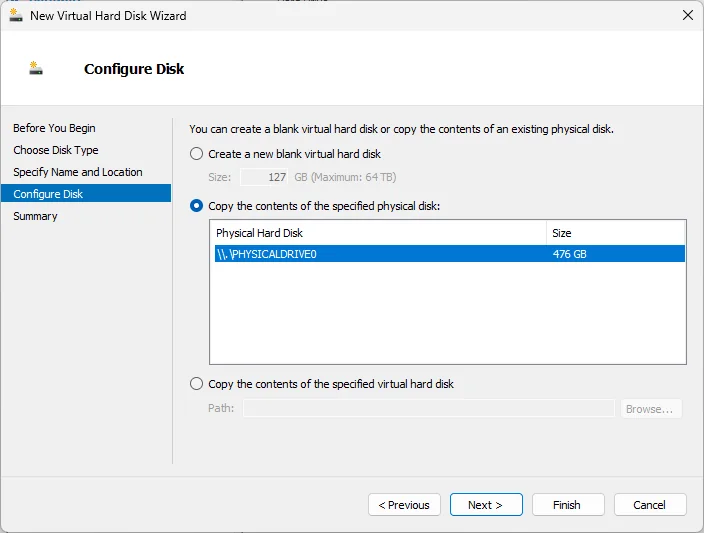Open the Configure Disk step
Viewport: 704px width, 533px height.
click(86, 194)
